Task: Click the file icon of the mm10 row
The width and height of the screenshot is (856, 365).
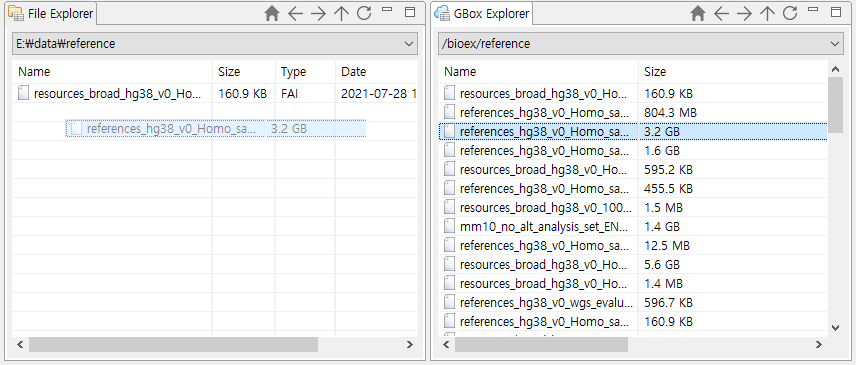Action: point(449,226)
